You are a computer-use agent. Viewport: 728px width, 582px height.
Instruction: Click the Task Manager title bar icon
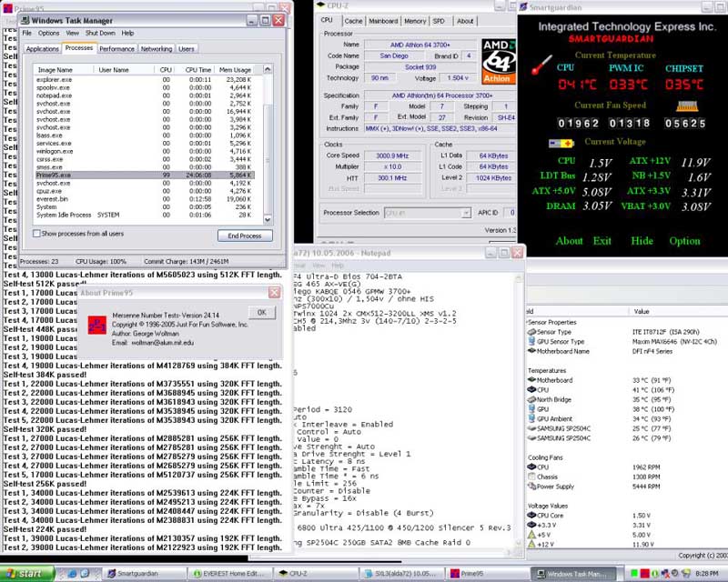pos(25,20)
